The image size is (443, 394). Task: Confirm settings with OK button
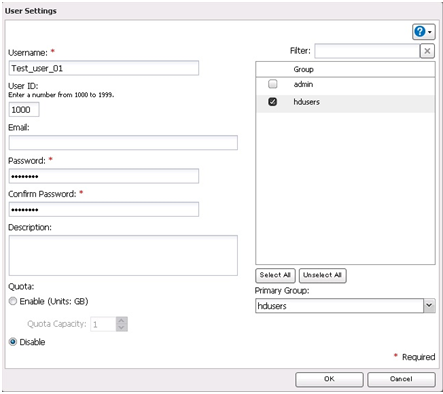click(x=329, y=379)
